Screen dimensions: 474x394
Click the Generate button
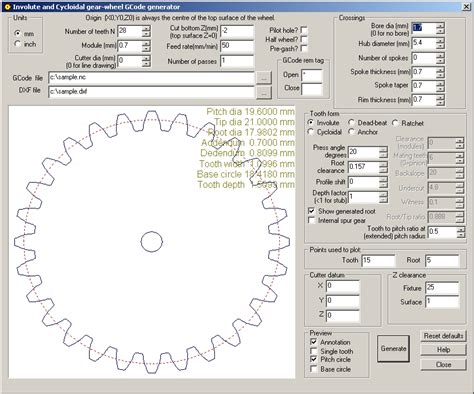pos(393,348)
